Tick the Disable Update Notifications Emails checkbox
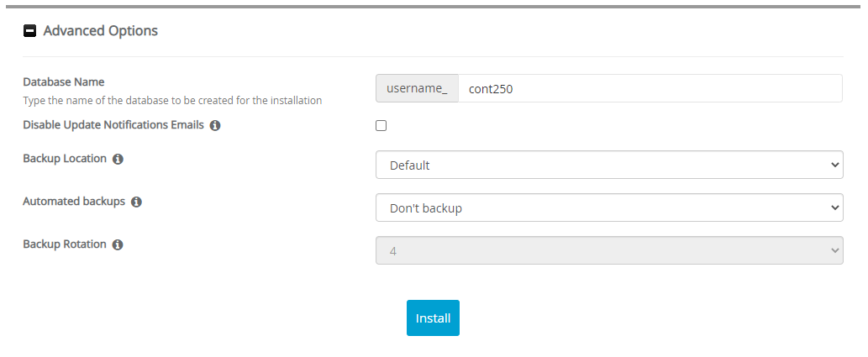868x357 pixels. pyautogui.click(x=381, y=126)
